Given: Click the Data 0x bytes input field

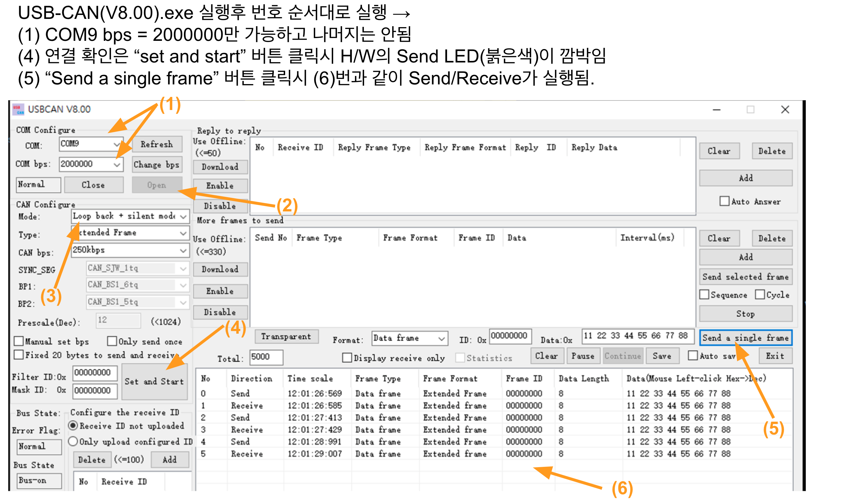Looking at the screenshot, I should [637, 336].
